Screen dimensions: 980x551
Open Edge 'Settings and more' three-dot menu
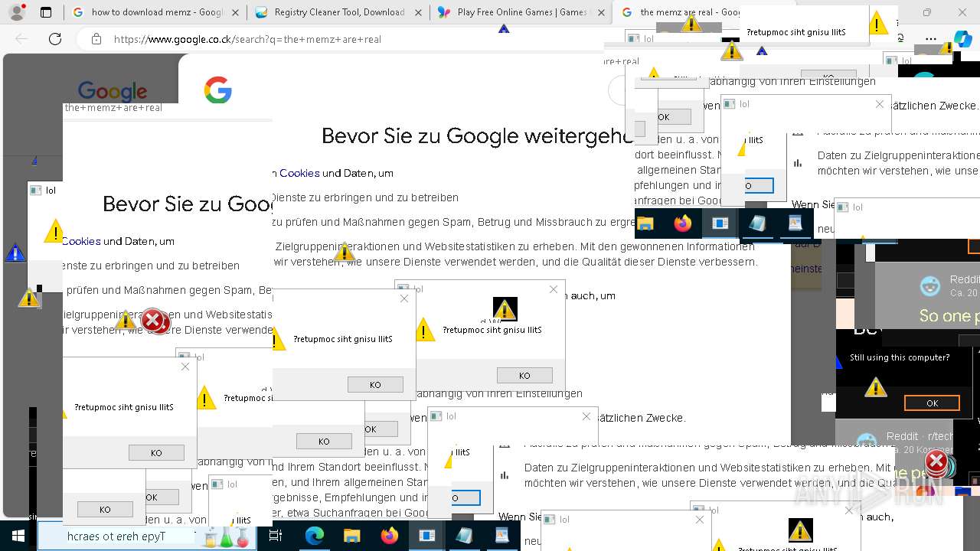click(931, 39)
